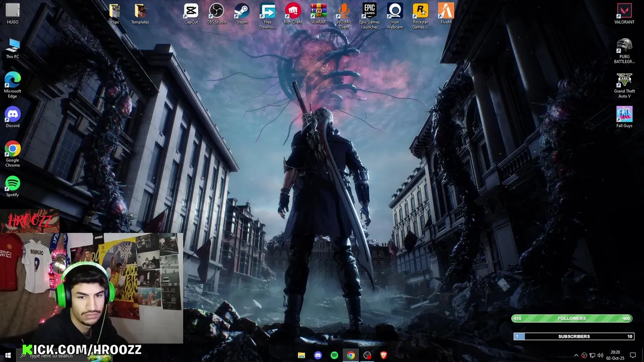Open WinRAR desktop shortcut
This screenshot has height=362, width=644.
(318, 14)
